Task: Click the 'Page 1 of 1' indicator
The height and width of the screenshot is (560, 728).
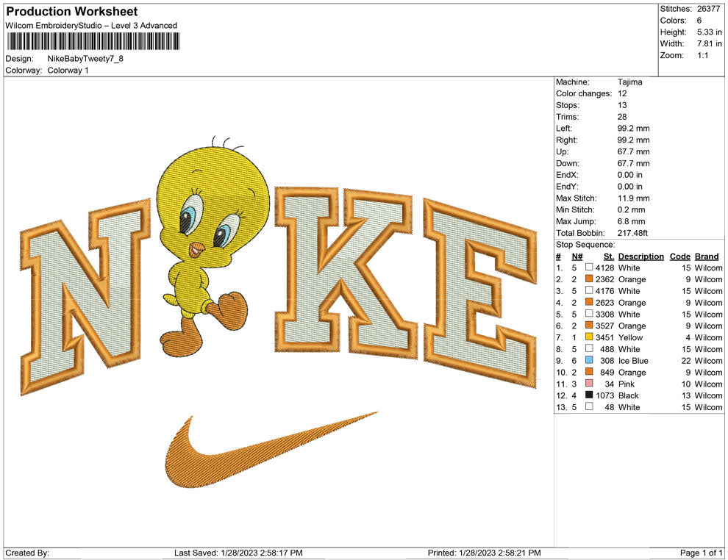Action: (701, 553)
